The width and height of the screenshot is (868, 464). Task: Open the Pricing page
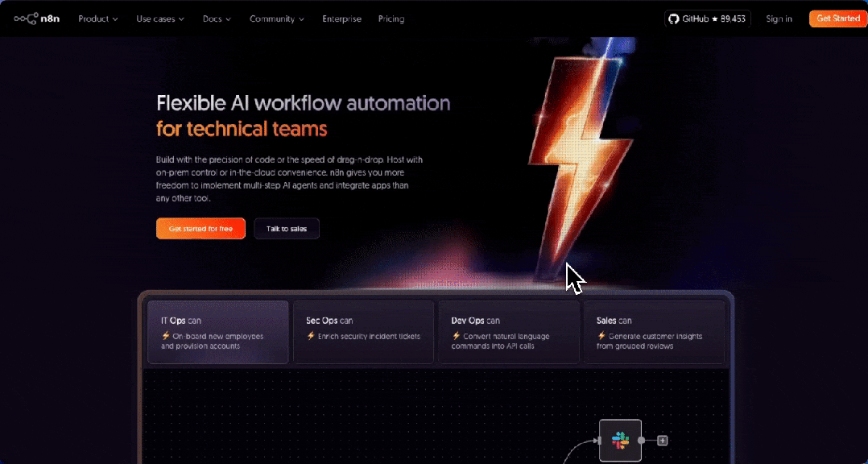[x=391, y=19]
